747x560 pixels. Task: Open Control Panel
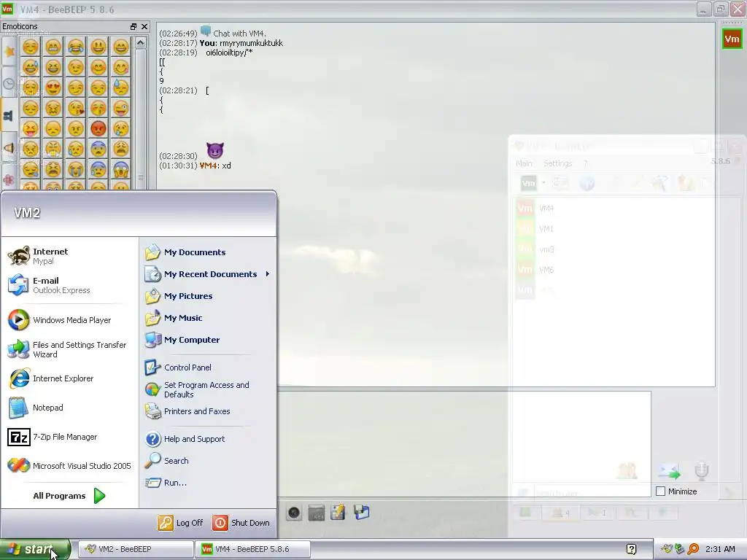(x=208, y=367)
